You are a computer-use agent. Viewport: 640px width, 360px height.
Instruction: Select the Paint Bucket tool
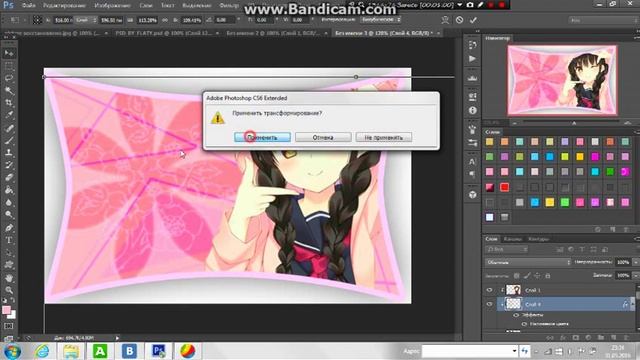click(9, 190)
